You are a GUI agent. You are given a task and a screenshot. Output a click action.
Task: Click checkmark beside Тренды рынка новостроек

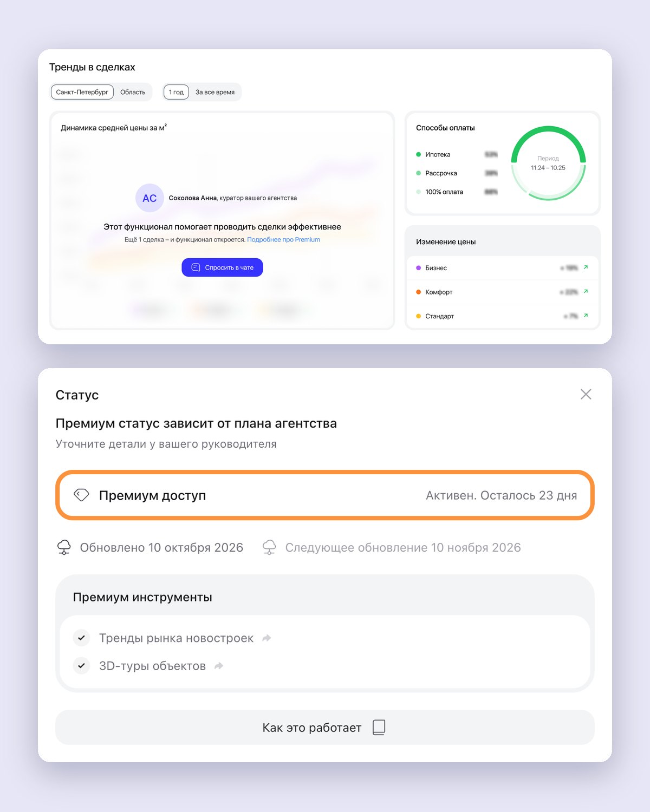point(81,638)
